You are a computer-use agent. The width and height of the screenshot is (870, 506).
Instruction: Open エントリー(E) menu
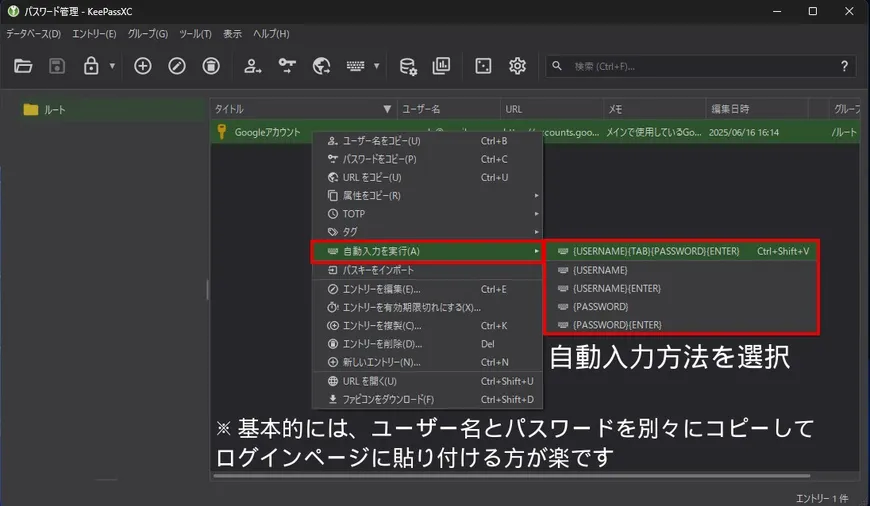[94, 34]
